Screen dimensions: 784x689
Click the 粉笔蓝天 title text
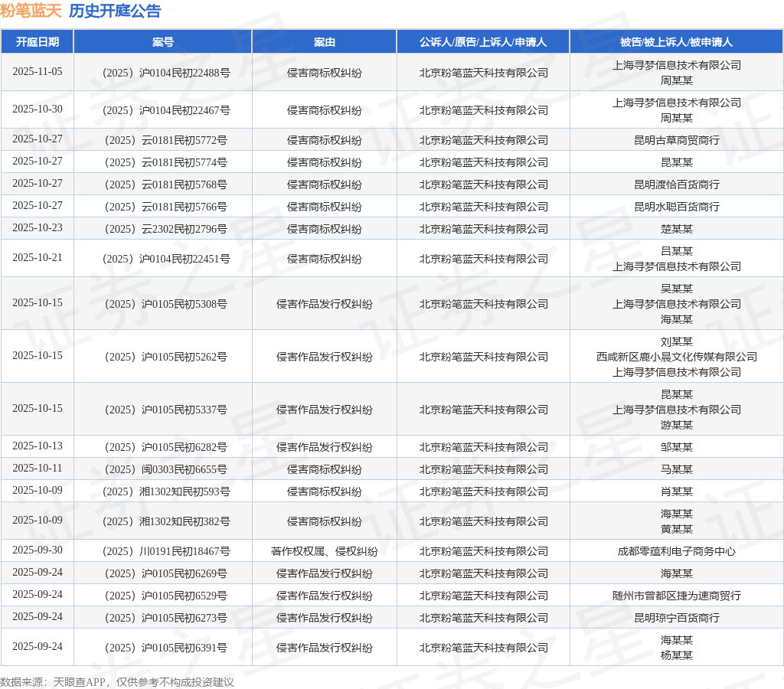31,11
